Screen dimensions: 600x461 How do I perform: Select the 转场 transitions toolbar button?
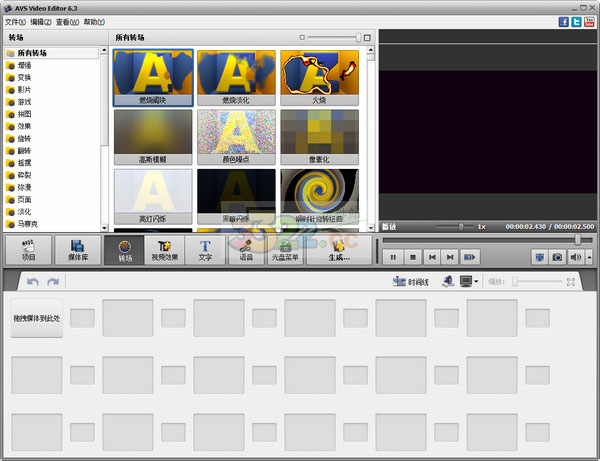125,250
